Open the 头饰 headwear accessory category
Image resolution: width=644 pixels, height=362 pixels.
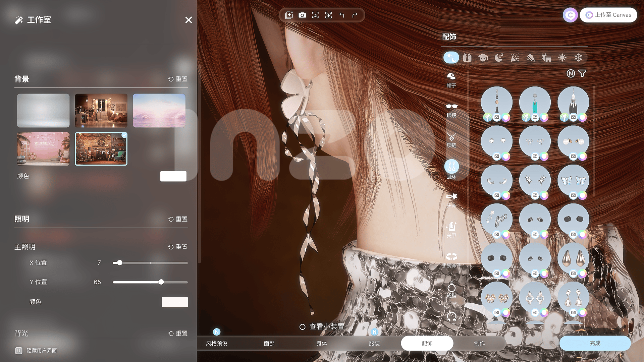(451, 200)
